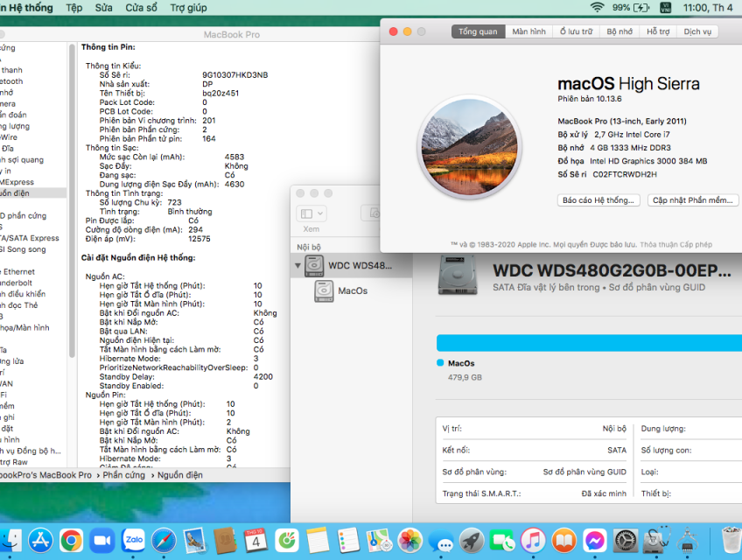Switch to the Màn hình tab
Screen dimensions: 742x560
(x=528, y=31)
